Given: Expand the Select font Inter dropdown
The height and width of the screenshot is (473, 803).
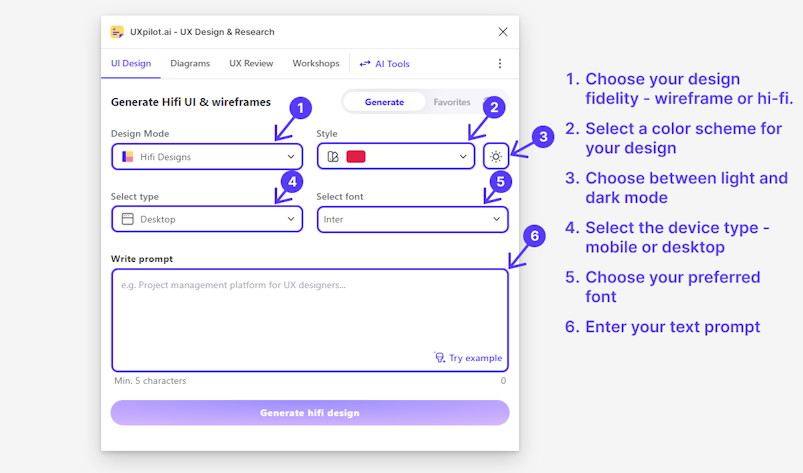Looking at the screenshot, I should coord(413,219).
